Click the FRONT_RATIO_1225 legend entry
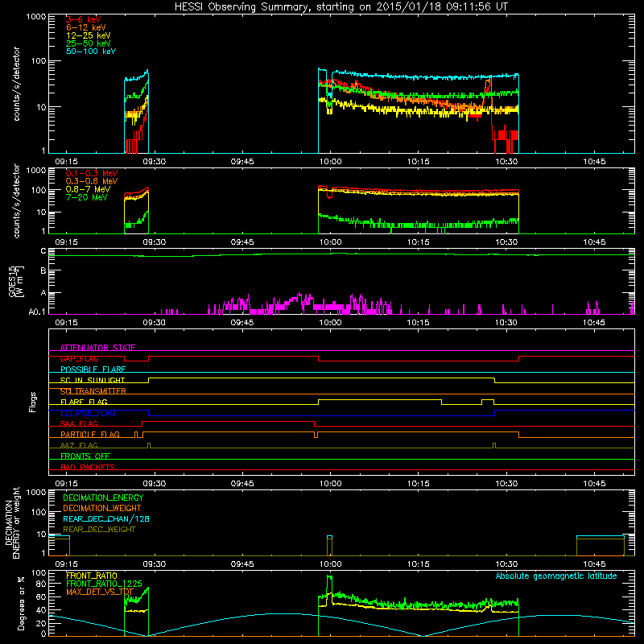The height and width of the screenshot is (644, 644). (x=104, y=584)
